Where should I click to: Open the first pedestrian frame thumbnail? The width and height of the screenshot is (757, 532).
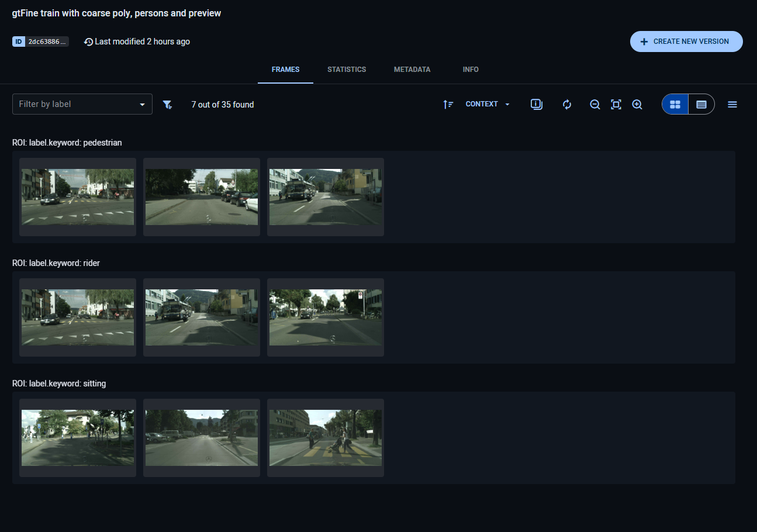pos(78,197)
